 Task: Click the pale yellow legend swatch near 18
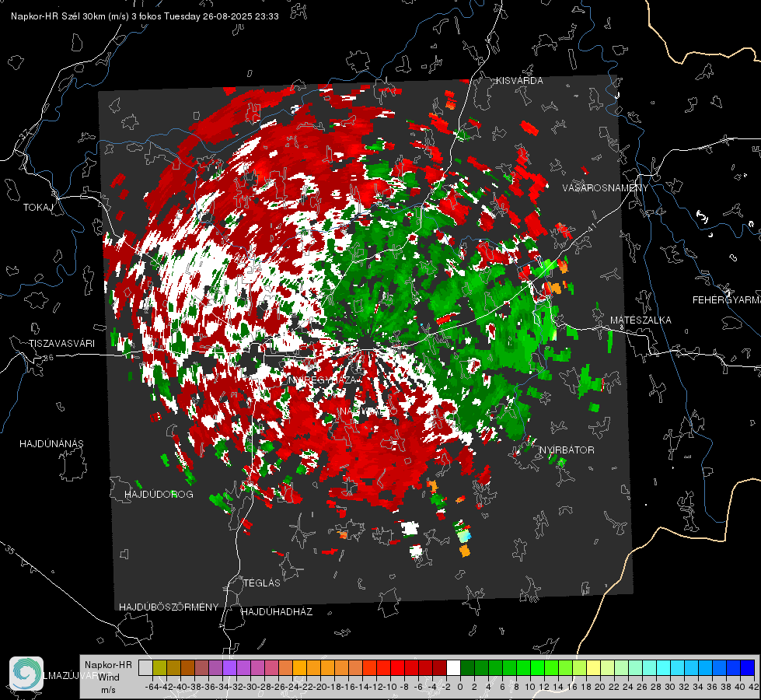pos(594,668)
